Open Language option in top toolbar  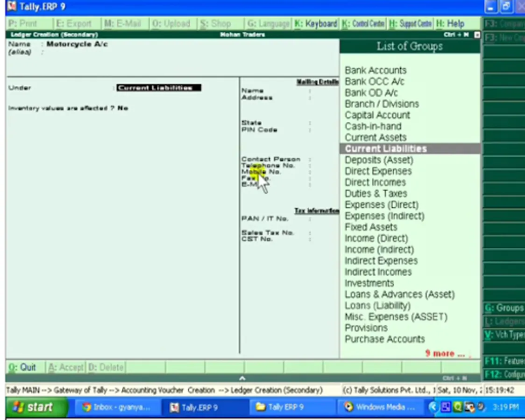[268, 23]
